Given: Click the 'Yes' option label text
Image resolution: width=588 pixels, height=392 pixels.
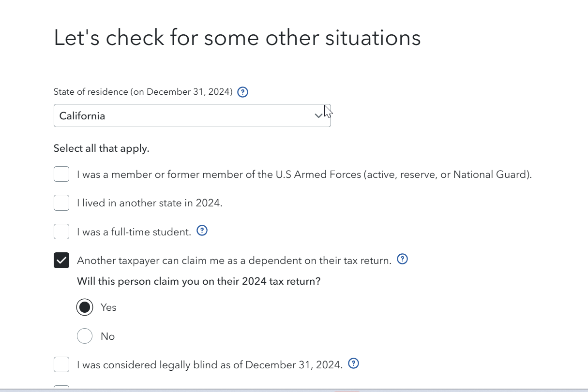Looking at the screenshot, I should coord(108,308).
